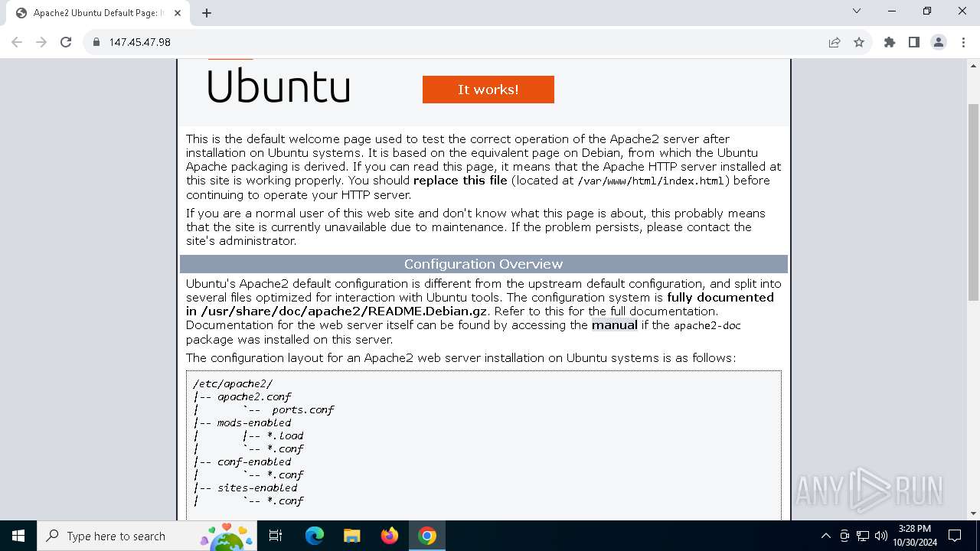Open the tab search chevron
Screen dimensions: 980x551
[857, 11]
